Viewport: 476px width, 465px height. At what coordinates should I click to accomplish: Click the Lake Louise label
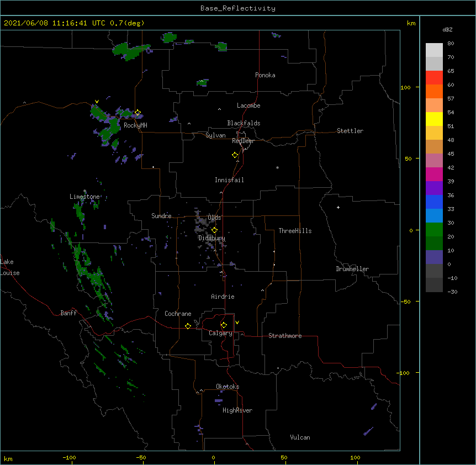pos(10,267)
